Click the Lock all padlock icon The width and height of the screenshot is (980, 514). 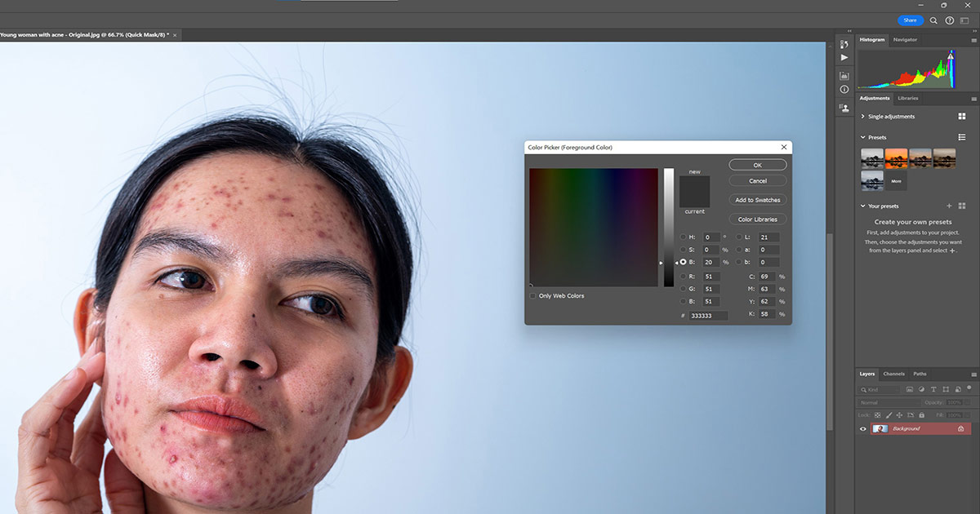click(x=922, y=415)
